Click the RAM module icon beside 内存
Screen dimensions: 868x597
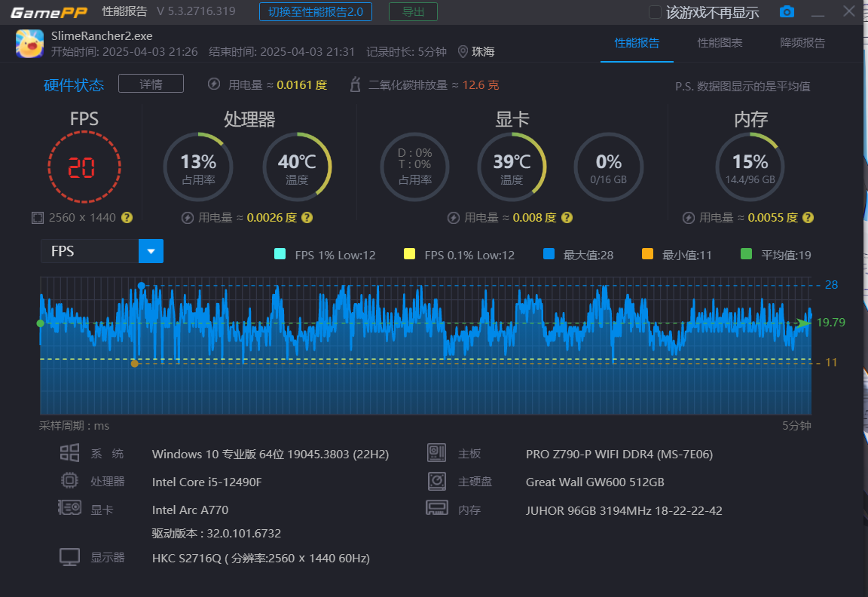[x=437, y=507]
